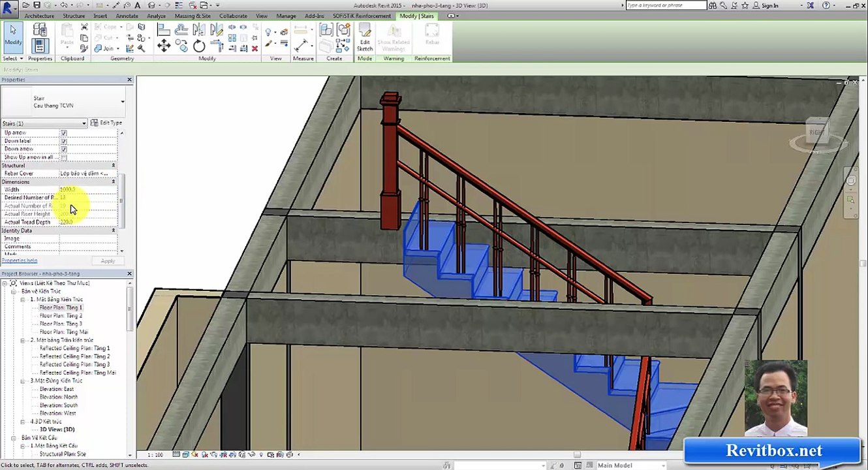Click Edit Sketch in Mode panel

coord(365,38)
